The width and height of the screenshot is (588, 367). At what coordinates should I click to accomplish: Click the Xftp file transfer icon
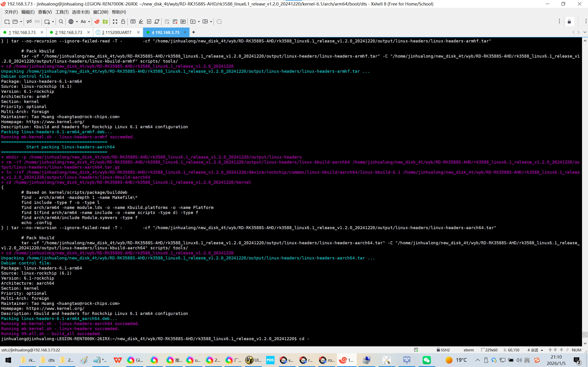(x=105, y=22)
